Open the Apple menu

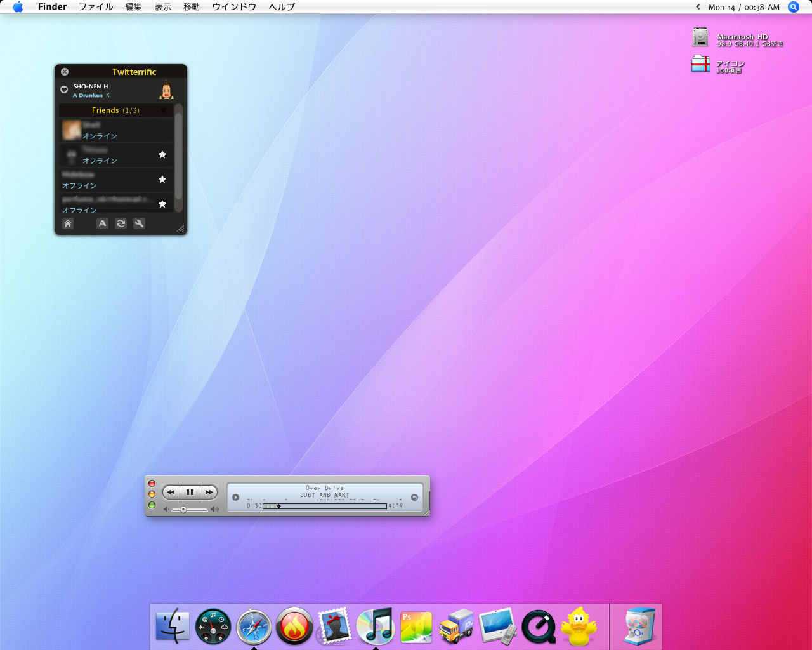[x=18, y=7]
